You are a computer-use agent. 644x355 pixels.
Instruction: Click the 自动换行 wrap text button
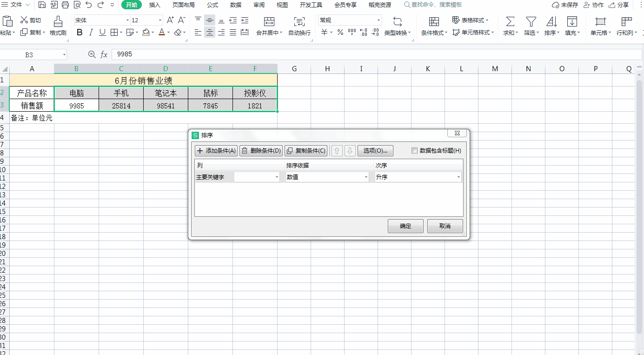(x=299, y=26)
